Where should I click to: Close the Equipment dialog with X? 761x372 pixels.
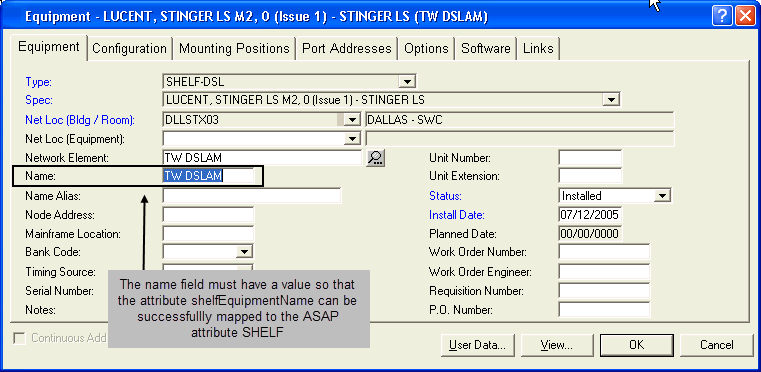pos(744,17)
